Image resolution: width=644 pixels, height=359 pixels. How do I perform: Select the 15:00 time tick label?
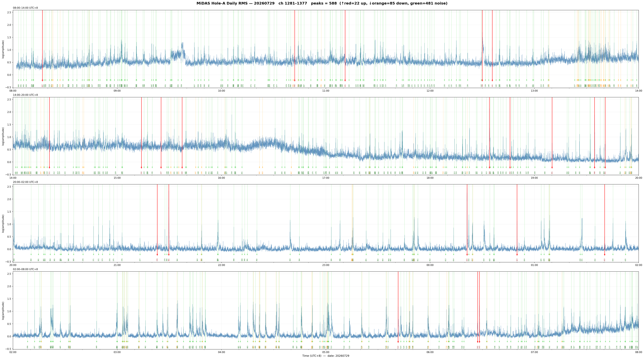pyautogui.click(x=117, y=178)
